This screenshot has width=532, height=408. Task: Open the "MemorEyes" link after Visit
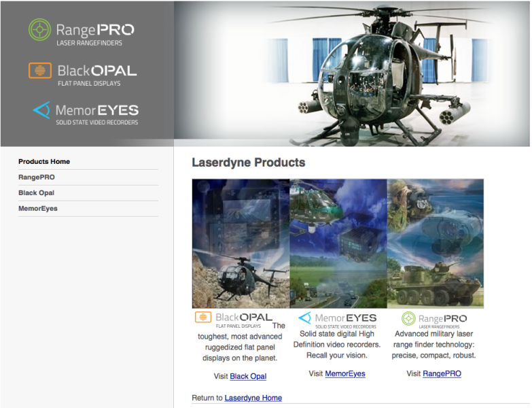344,373
